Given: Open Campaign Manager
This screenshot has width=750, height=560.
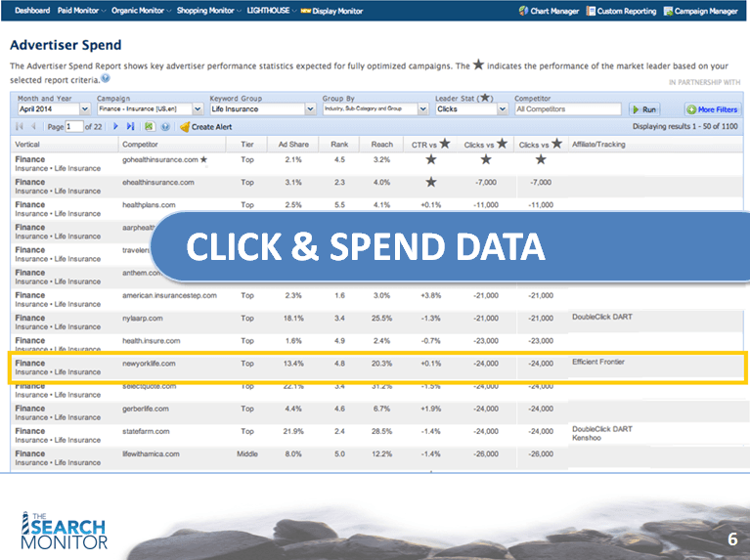Looking at the screenshot, I should click(x=699, y=11).
